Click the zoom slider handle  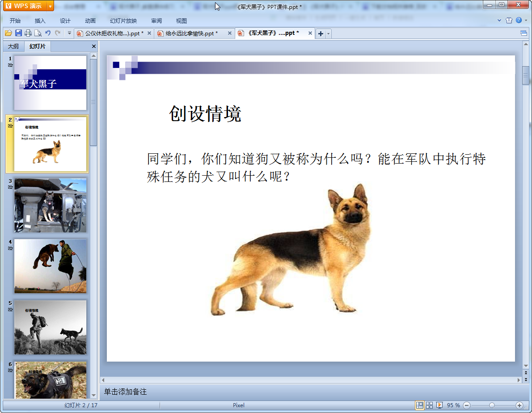[x=492, y=405]
